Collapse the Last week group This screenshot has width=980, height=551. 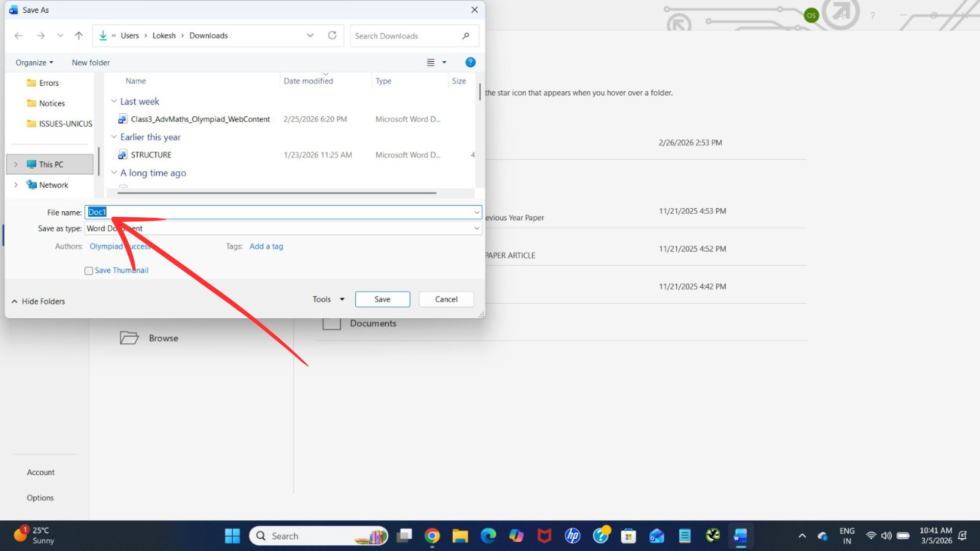(114, 102)
